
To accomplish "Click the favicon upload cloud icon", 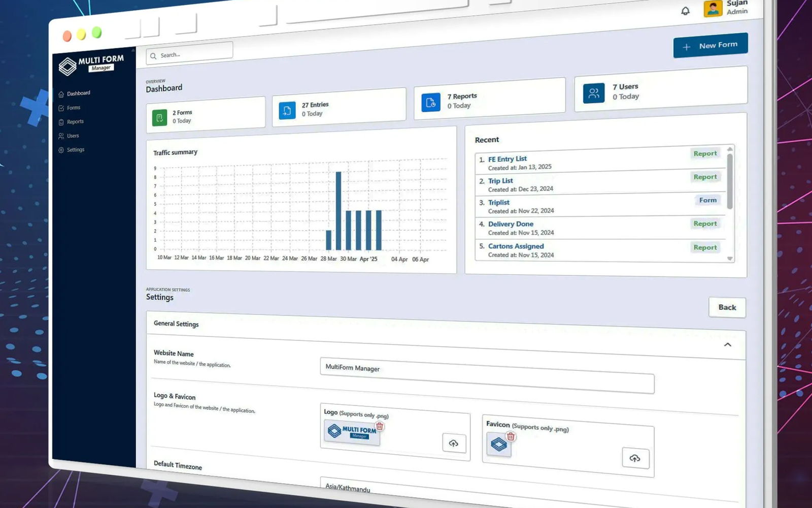I will click(x=635, y=458).
